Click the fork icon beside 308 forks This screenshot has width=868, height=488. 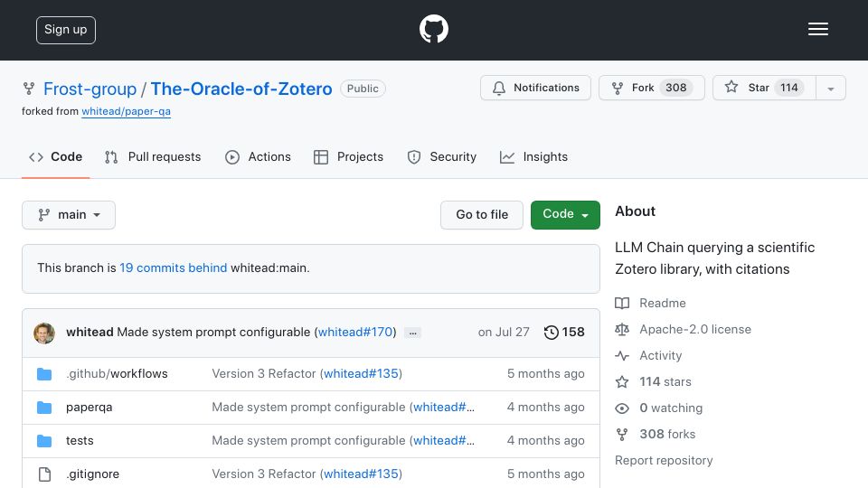point(622,435)
